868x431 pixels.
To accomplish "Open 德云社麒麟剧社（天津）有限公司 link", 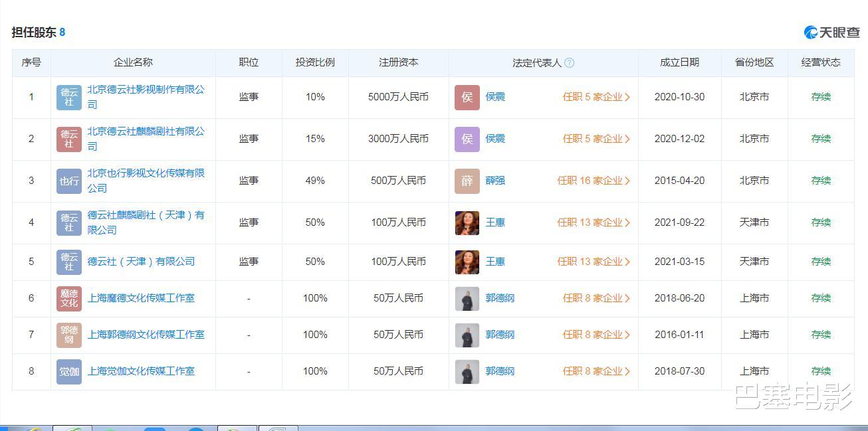I will coord(146,222).
